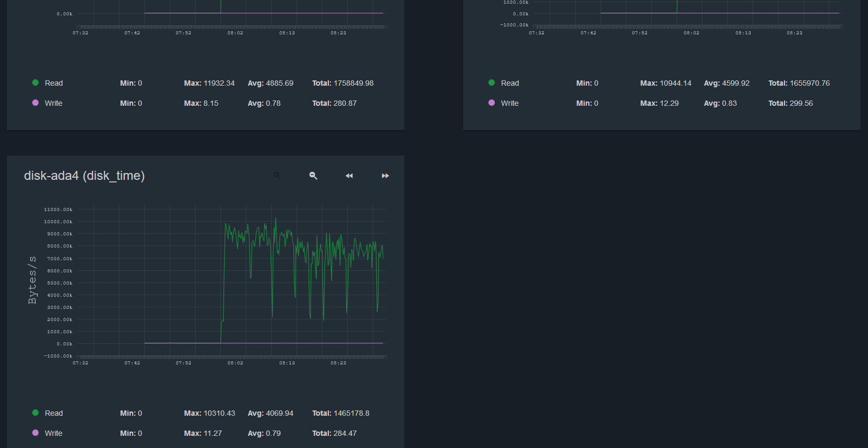Zoom out the disk-ada4 graph
868x448 pixels.
click(313, 176)
